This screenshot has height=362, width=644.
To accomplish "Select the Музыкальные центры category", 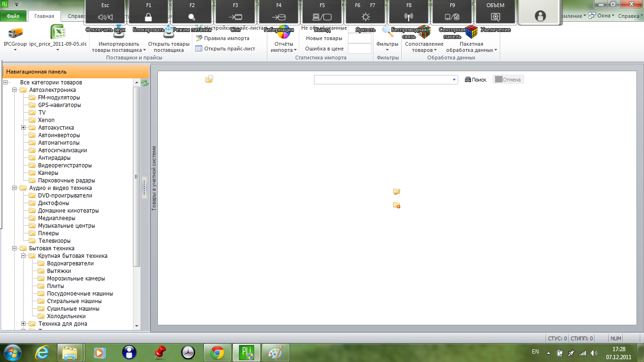I will 66,226.
